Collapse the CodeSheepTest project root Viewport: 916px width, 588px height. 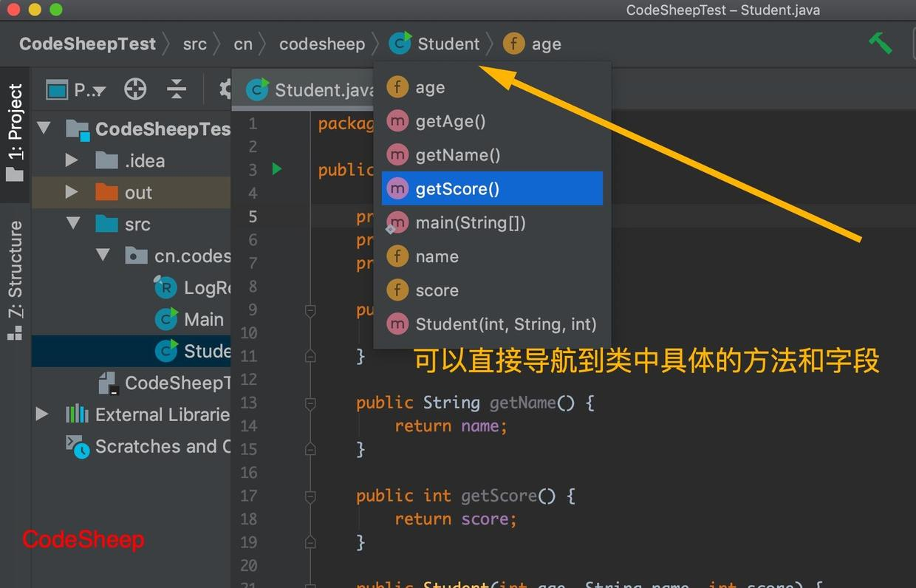pos(44,129)
